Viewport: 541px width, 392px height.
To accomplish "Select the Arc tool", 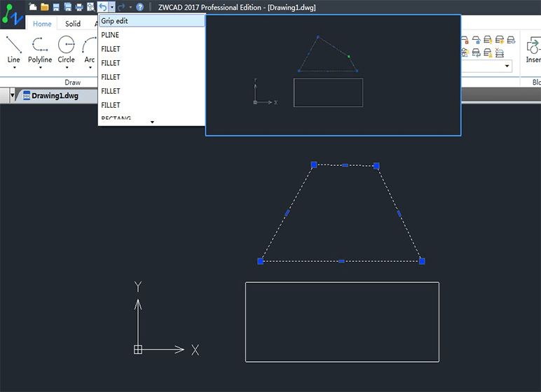I will click(90, 49).
